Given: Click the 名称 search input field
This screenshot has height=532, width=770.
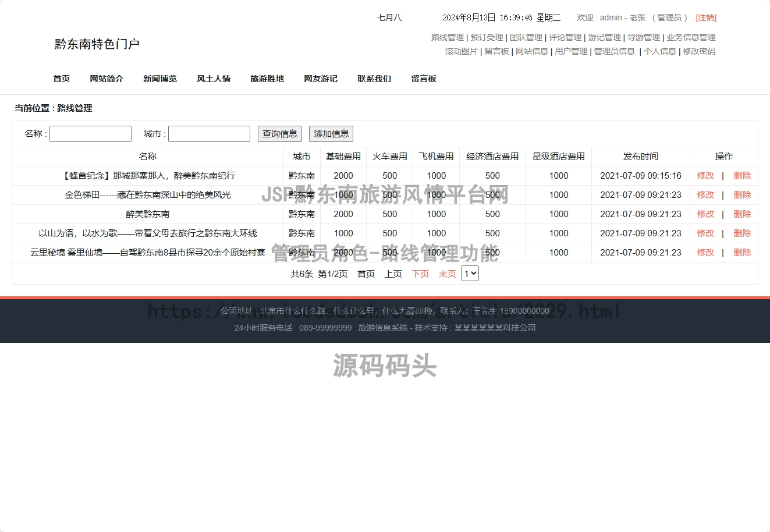Looking at the screenshot, I should (90, 134).
